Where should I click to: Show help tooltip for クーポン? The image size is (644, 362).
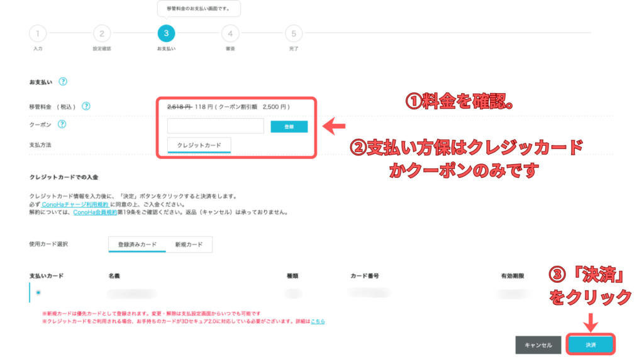[62, 124]
